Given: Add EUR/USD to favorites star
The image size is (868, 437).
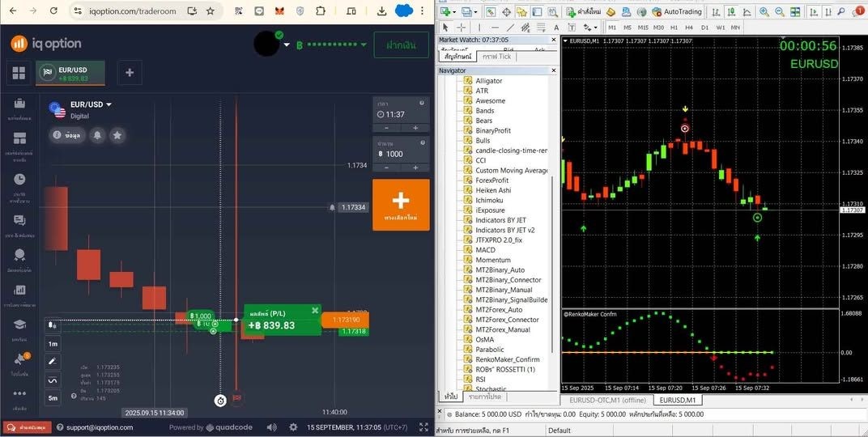Looking at the screenshot, I should pos(117,135).
